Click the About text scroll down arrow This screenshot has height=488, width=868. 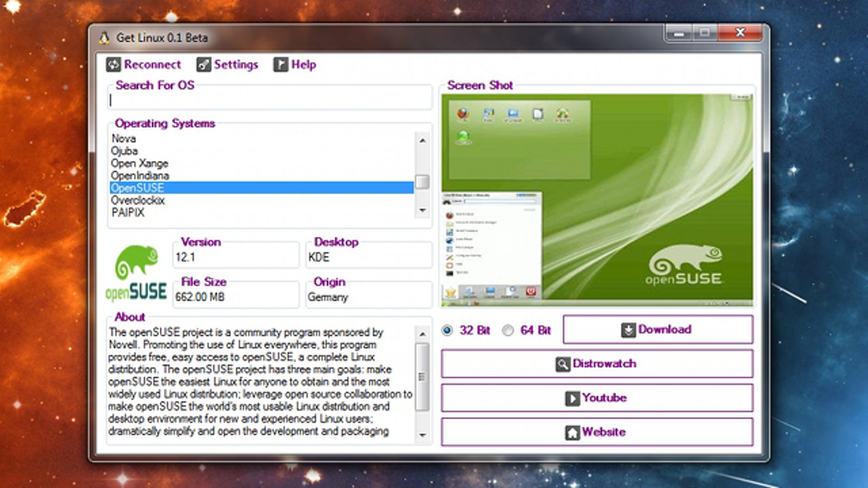423,435
